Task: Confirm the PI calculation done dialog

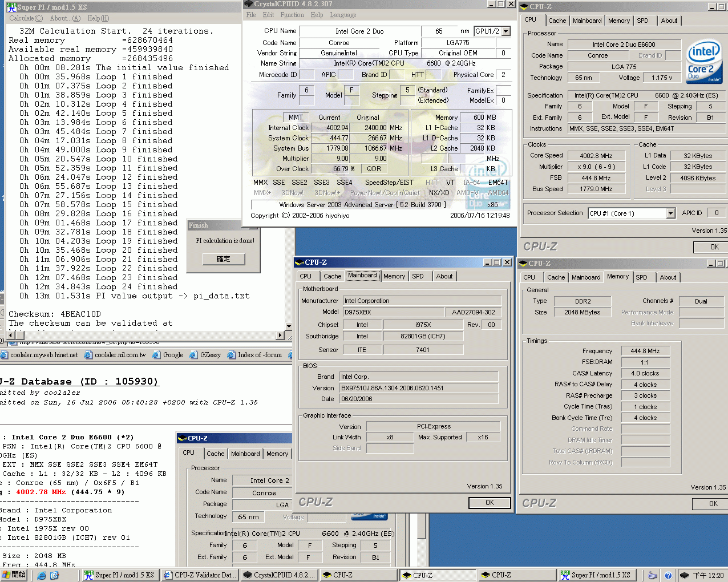Action: click(224, 259)
